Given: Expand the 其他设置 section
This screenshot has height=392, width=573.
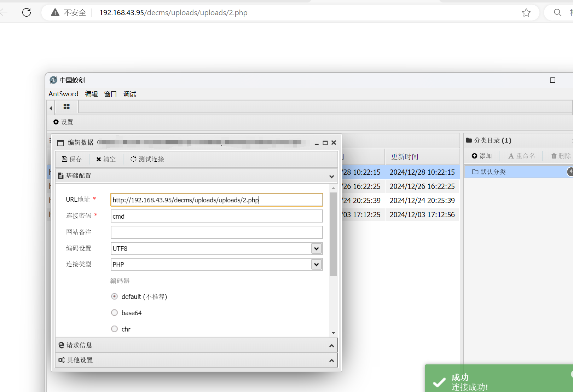Looking at the screenshot, I should click(x=196, y=360).
